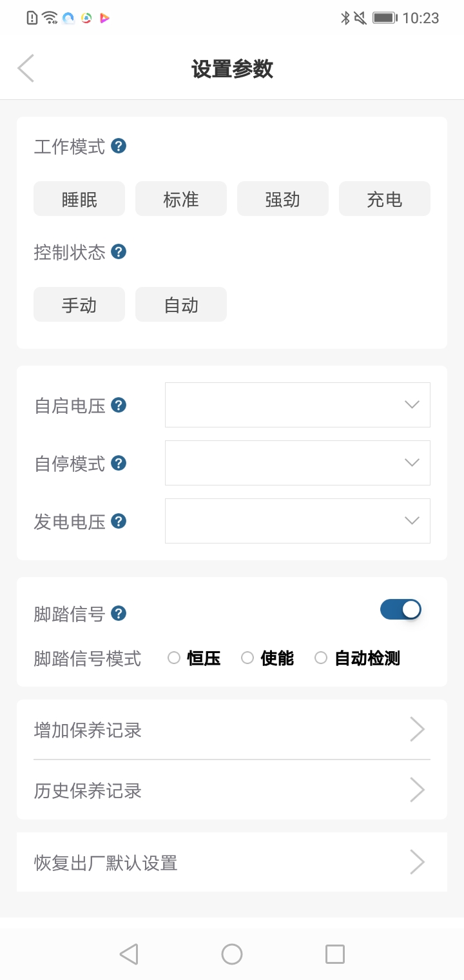Screen dimensions: 464x980
Task: Open help icon beside 控制状态
Action: tap(119, 251)
